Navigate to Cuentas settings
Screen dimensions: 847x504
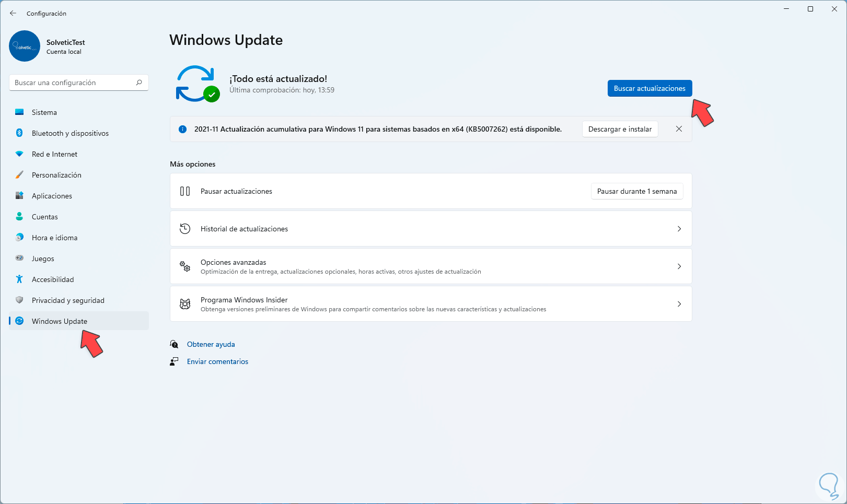coord(79,217)
